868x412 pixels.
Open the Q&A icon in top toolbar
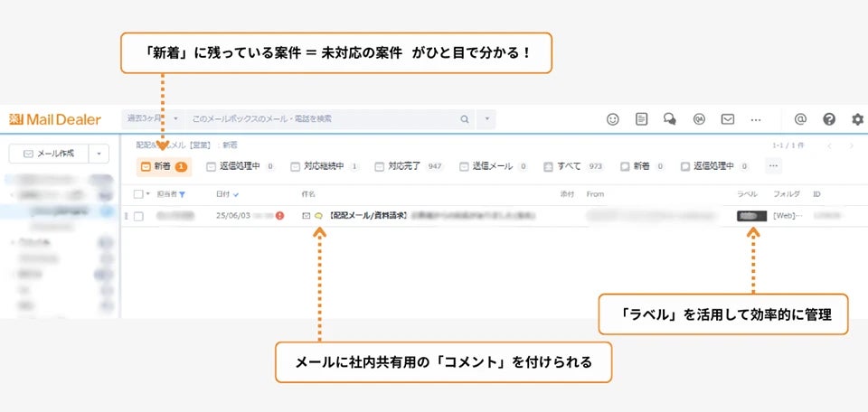coord(698,119)
